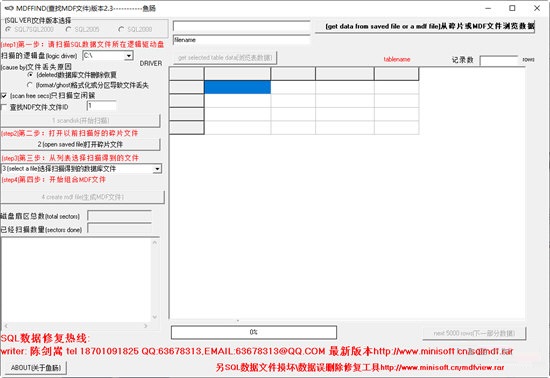Click the next 5000 rows button

[x=474, y=333]
